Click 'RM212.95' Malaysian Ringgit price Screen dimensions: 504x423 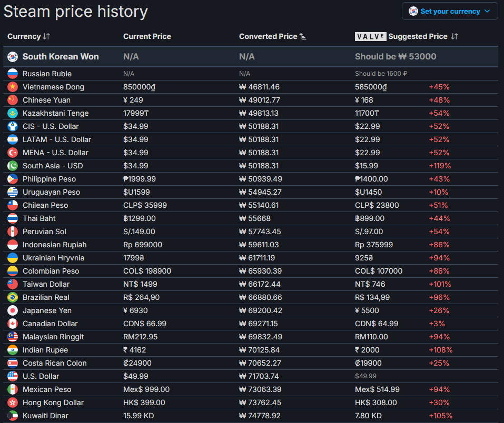[x=141, y=337]
